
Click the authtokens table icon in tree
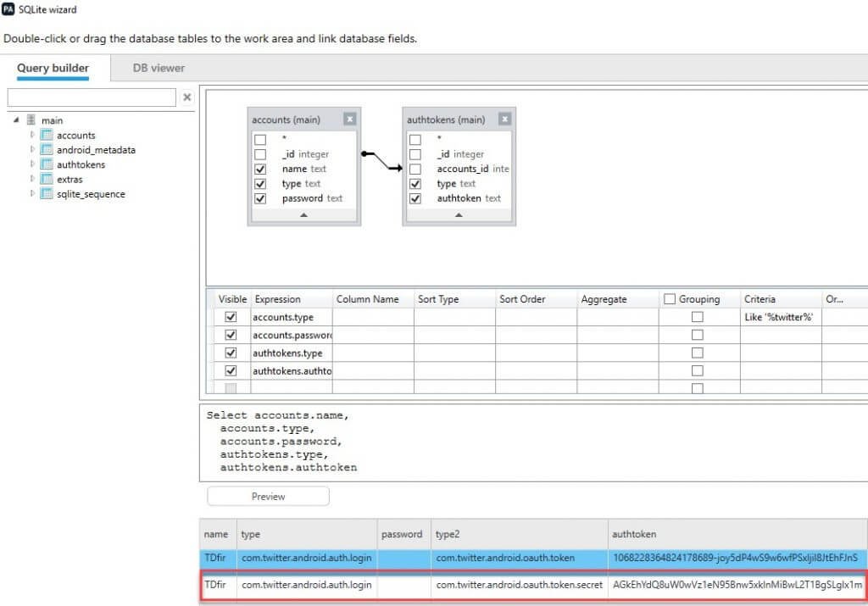(47, 164)
